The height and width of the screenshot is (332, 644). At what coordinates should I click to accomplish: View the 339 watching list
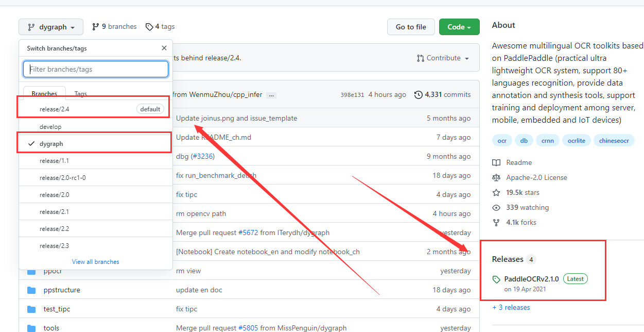click(527, 207)
